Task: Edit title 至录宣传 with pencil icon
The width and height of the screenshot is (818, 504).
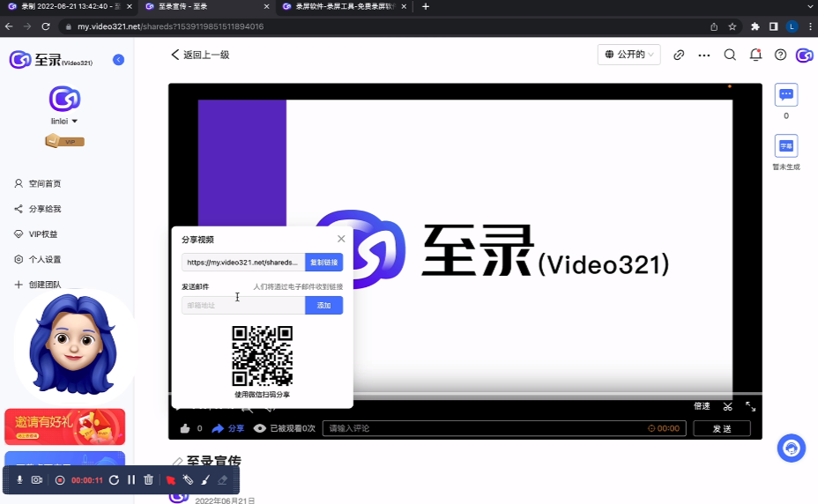Action: pos(178,462)
